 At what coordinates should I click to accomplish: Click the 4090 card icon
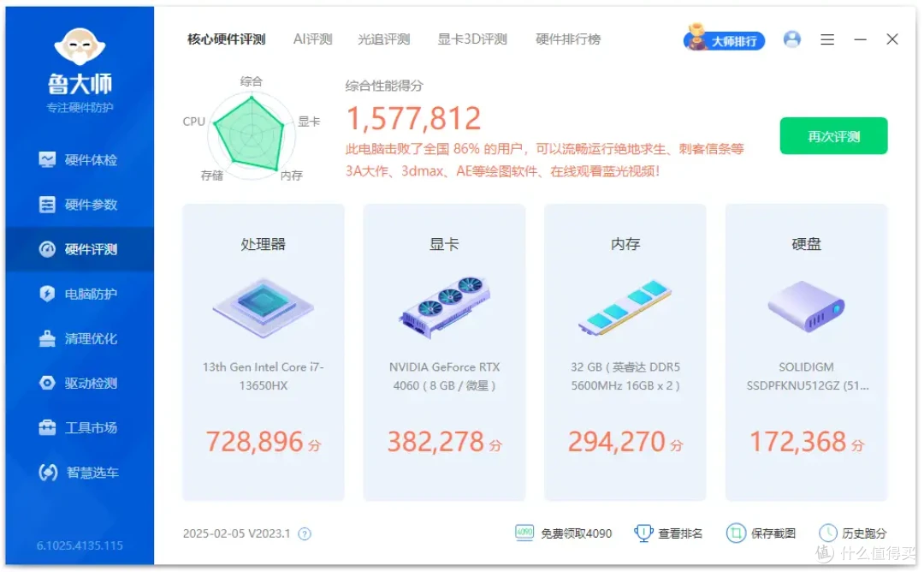[x=524, y=533]
